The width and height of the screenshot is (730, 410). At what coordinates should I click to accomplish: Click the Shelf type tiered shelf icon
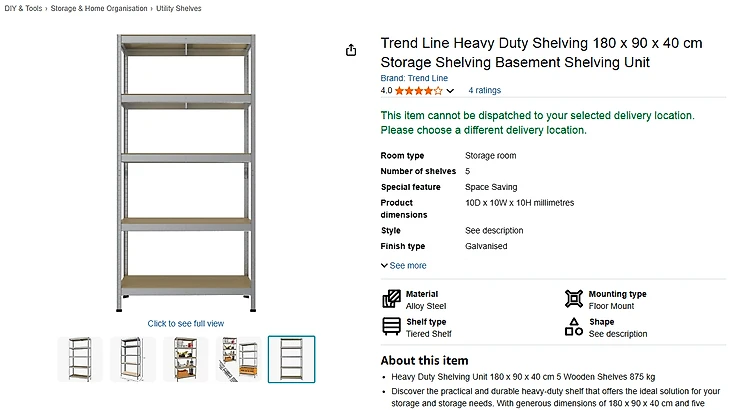click(391, 327)
